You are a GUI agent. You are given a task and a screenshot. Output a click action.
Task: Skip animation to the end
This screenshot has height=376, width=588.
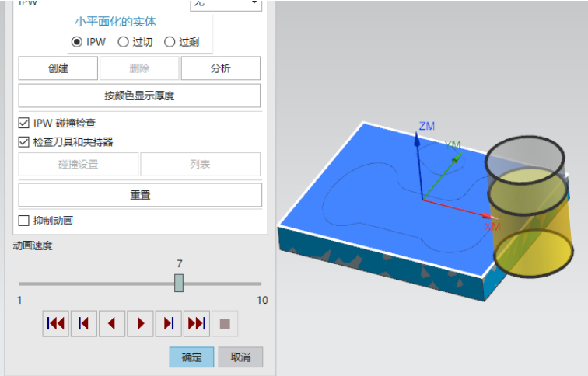[196, 323]
